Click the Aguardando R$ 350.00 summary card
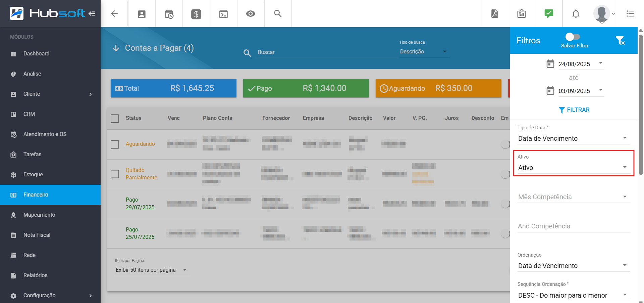Screen dimensions: 644x303 [x=438, y=88]
